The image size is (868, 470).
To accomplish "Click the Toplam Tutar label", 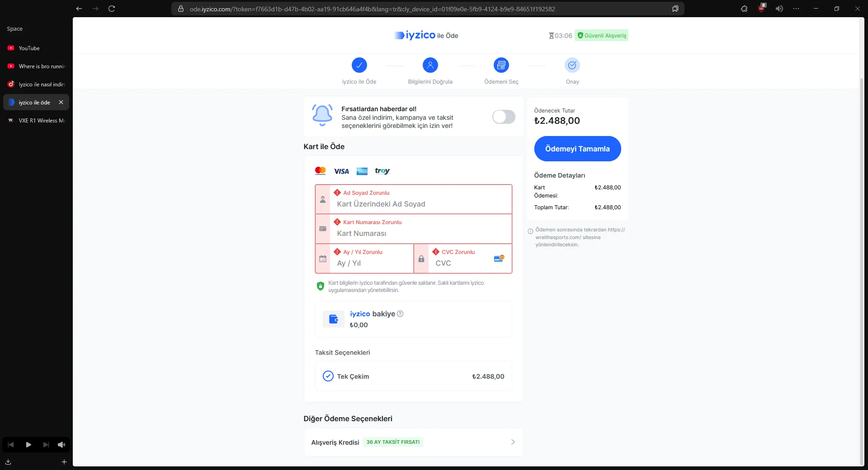I will [552, 207].
